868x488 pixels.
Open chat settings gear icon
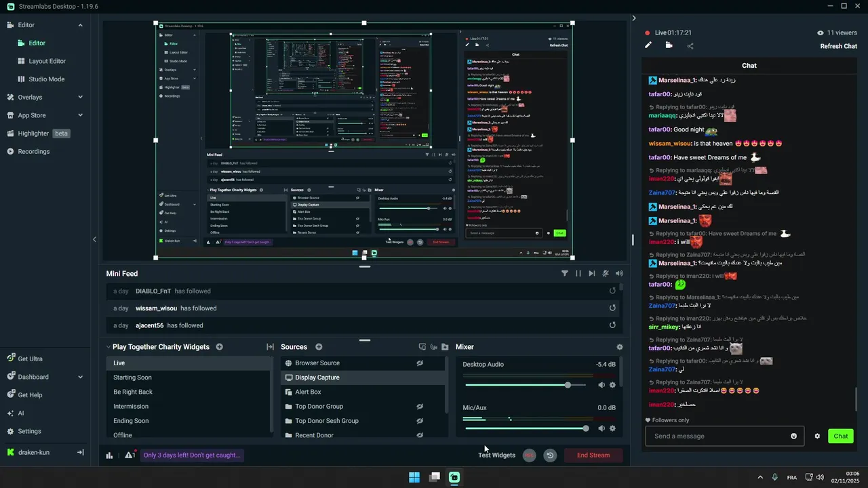[817, 436]
